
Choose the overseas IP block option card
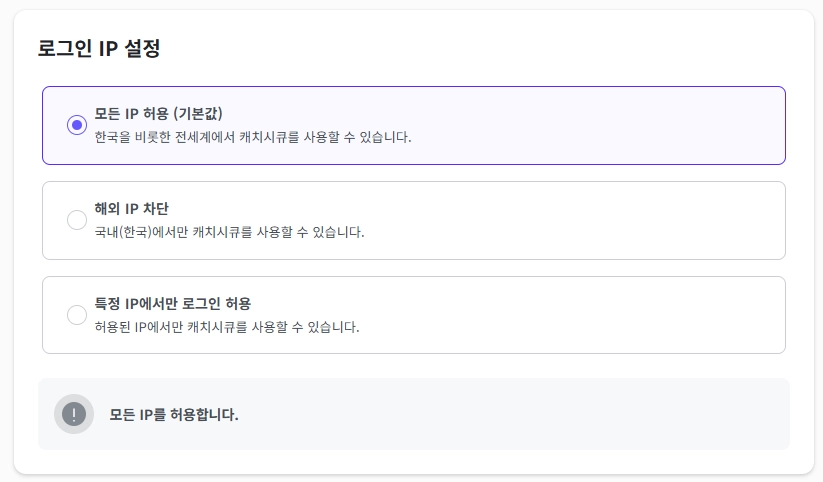[600, 220]
